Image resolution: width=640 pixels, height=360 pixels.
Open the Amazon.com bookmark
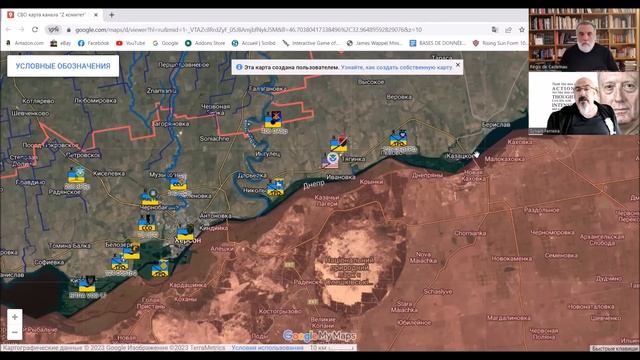pyautogui.click(x=25, y=43)
